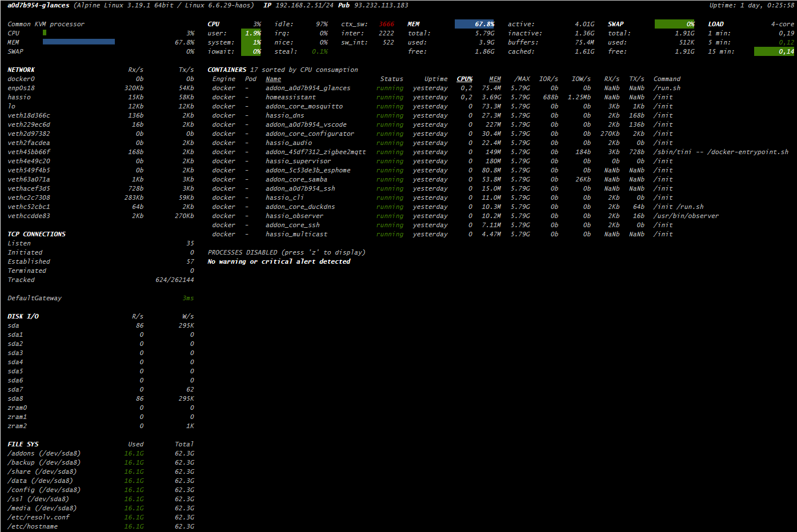Click the PROCESSES DISABLED message
Screen dimensions: 797x532
coord(286,252)
